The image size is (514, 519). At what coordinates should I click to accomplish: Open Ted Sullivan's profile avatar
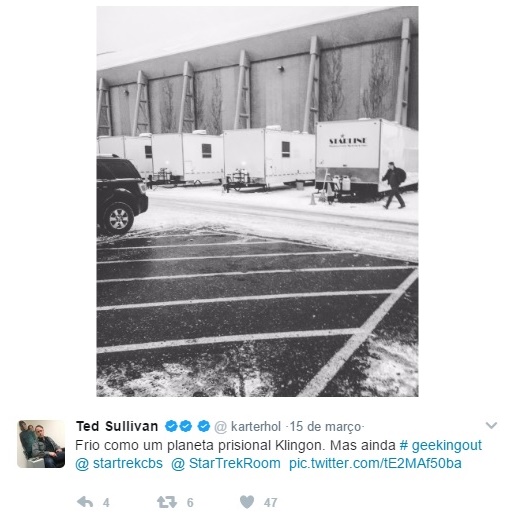[x=41, y=444]
